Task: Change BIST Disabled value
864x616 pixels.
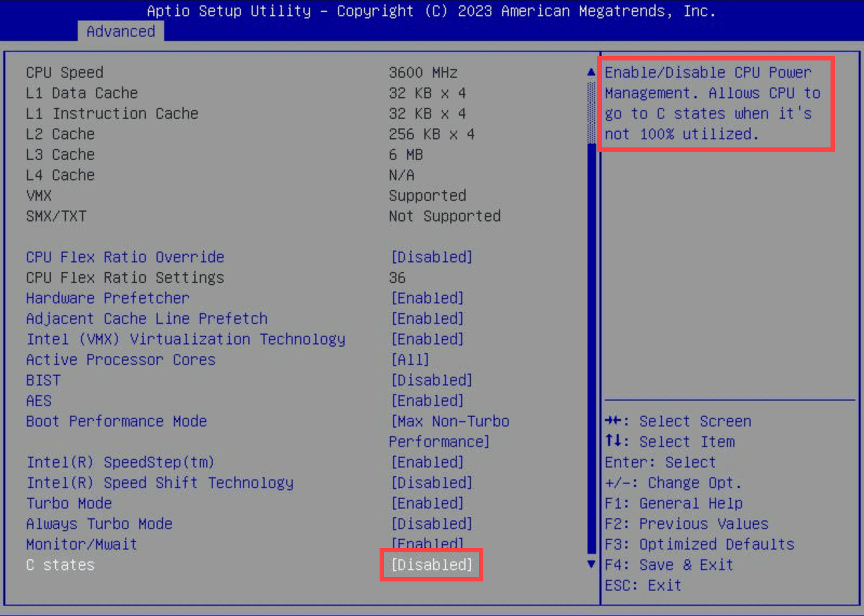Action: coord(432,380)
